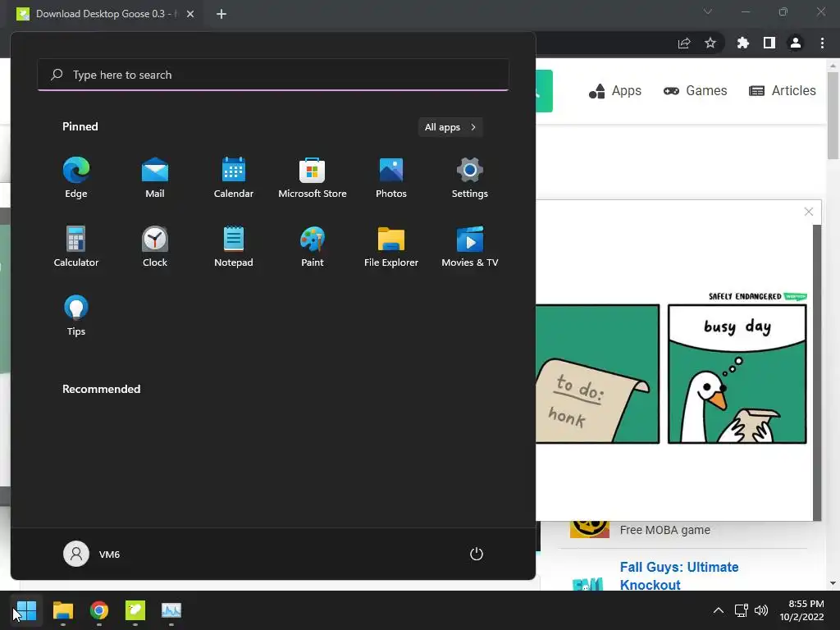The height and width of the screenshot is (630, 840).
Task: Open File Explorer in pinned apps
Action: tap(391, 246)
